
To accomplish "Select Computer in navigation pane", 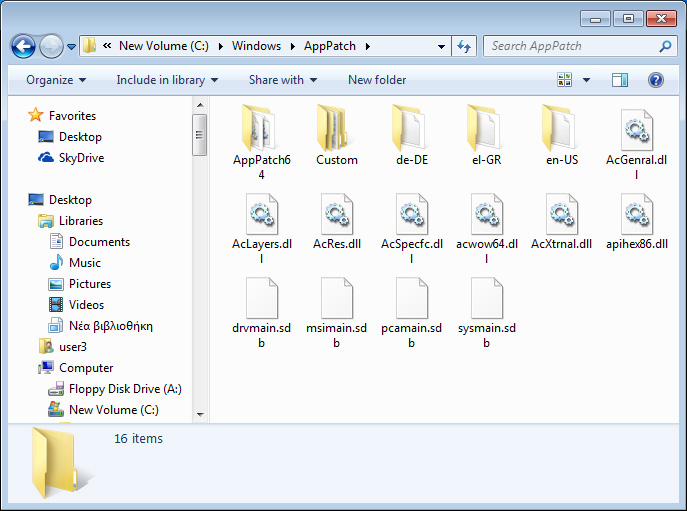I will pos(76,368).
